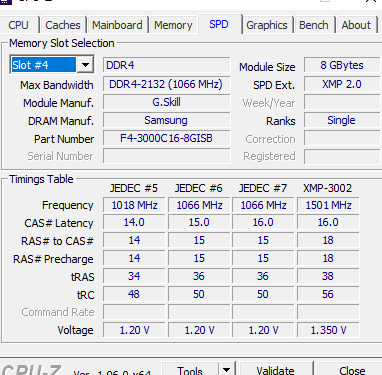Click the JEDEC #5 voltage 1.20 V cell
382x375 pixels.
(134, 330)
